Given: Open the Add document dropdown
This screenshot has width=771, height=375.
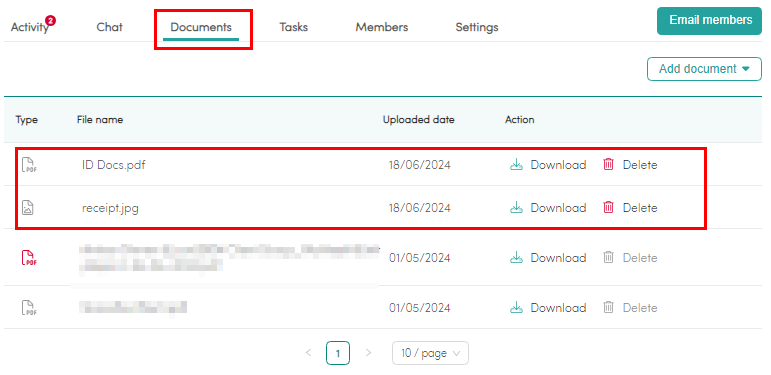Looking at the screenshot, I should 704,69.
